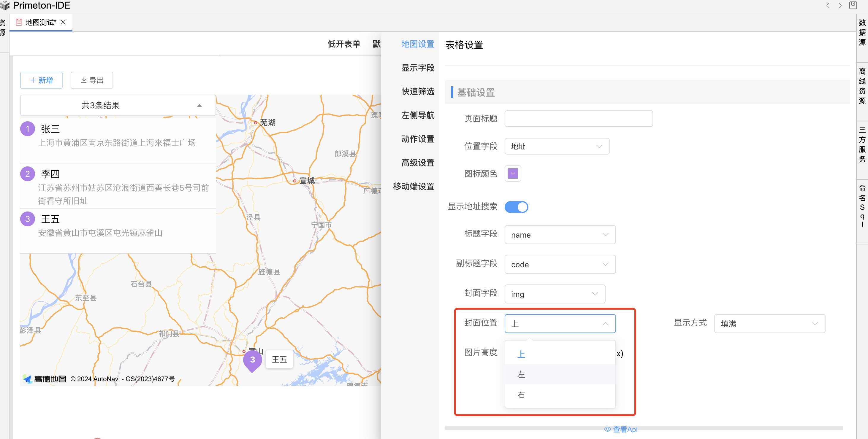
Task: Click the numbered 2 circle icon for 李四
Action: pos(28,174)
